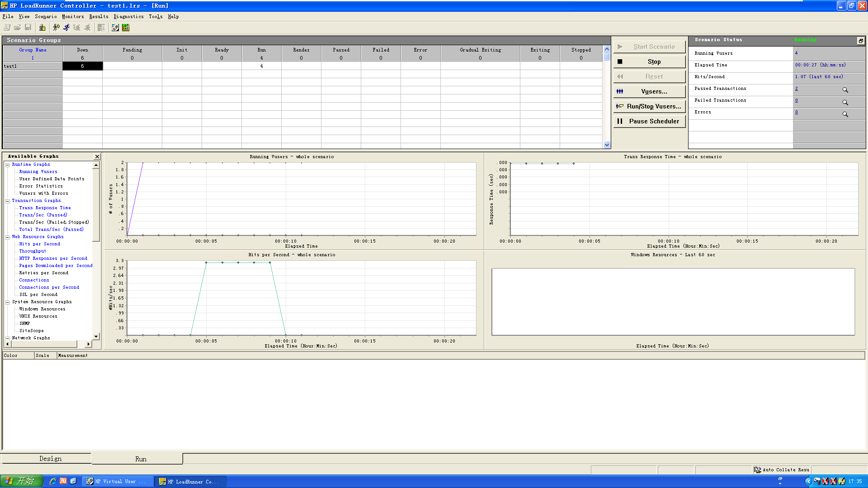
Task: Collapse the Runtime Graphs tree node
Action: click(x=8, y=165)
